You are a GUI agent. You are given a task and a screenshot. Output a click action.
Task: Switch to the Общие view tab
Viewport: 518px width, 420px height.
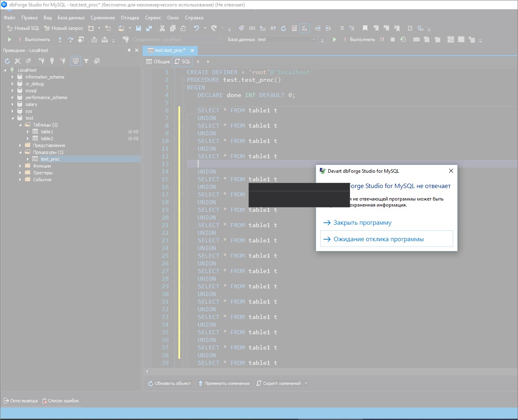pos(158,62)
